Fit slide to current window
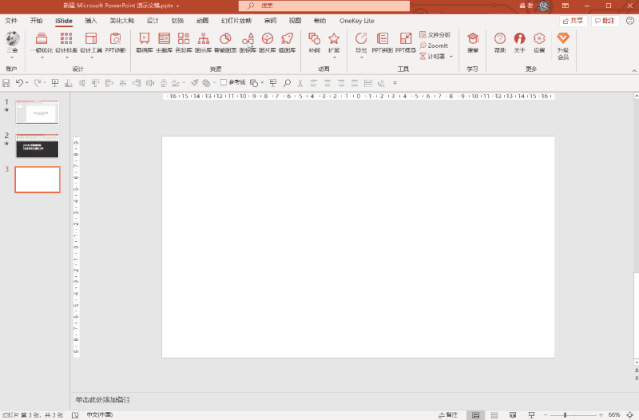639x420 pixels. click(x=630, y=415)
